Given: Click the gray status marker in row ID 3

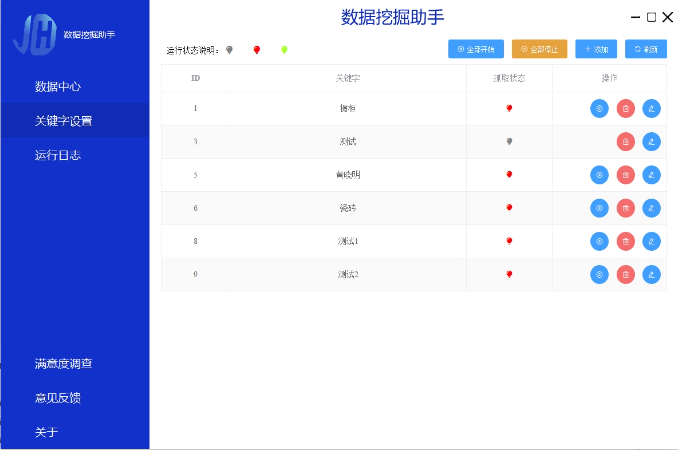Looking at the screenshot, I should (509, 142).
